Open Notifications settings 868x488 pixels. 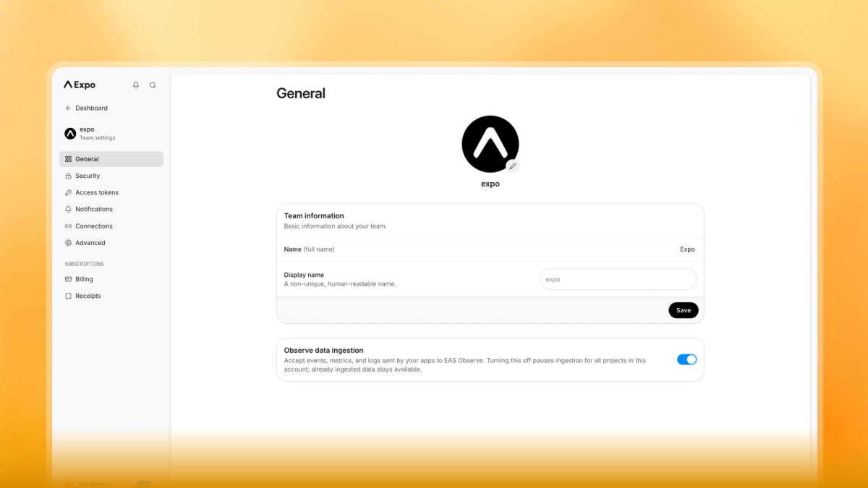pyautogui.click(x=111, y=209)
